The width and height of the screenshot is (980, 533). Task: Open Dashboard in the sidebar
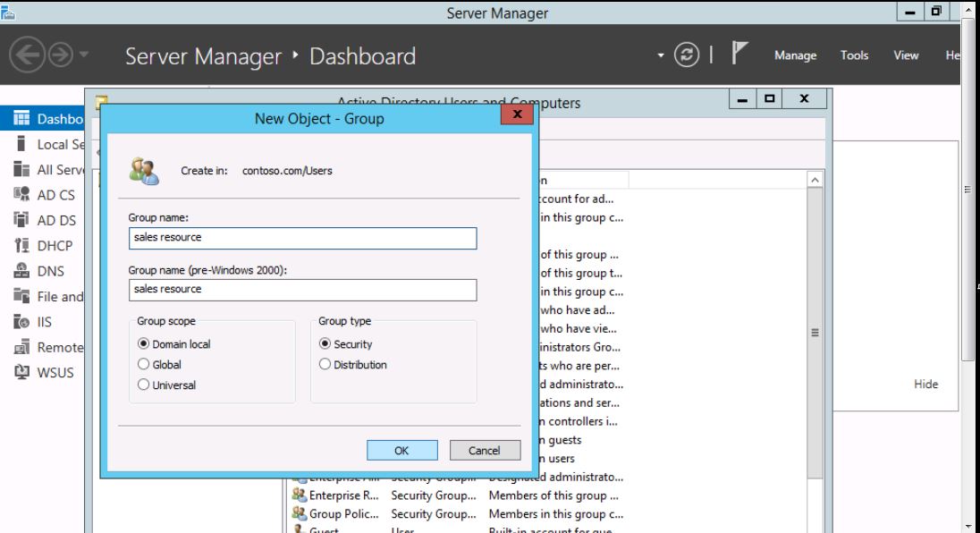click(x=43, y=119)
